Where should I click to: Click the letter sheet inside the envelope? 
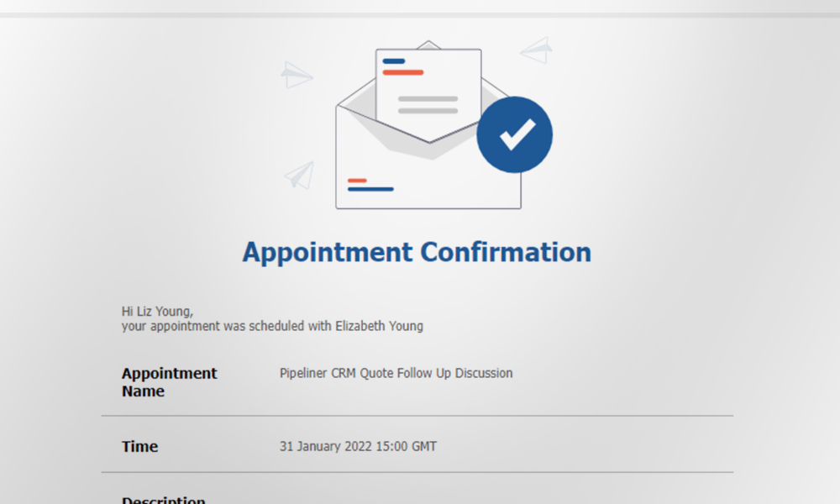click(x=428, y=92)
